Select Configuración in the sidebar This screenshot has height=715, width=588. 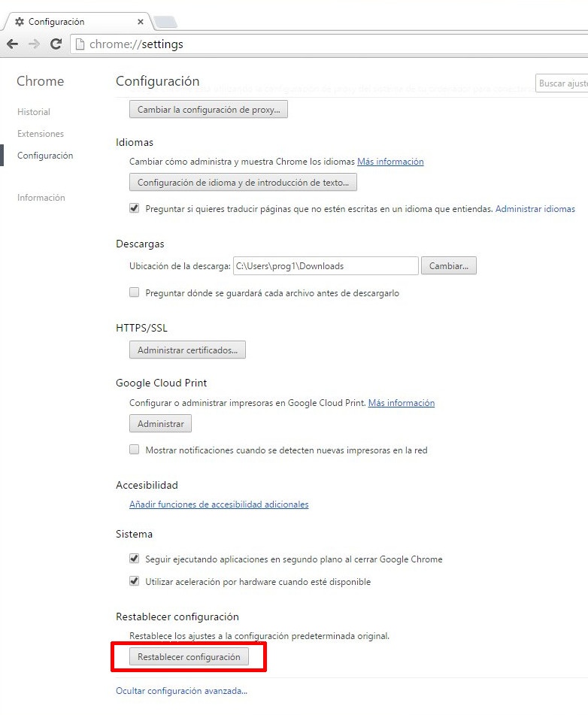(x=45, y=156)
